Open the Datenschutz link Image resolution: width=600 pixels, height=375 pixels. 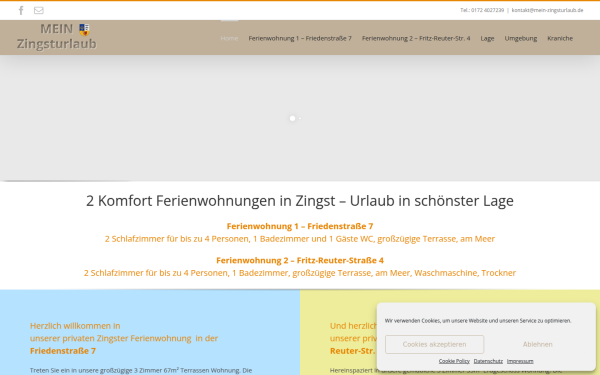(x=488, y=361)
